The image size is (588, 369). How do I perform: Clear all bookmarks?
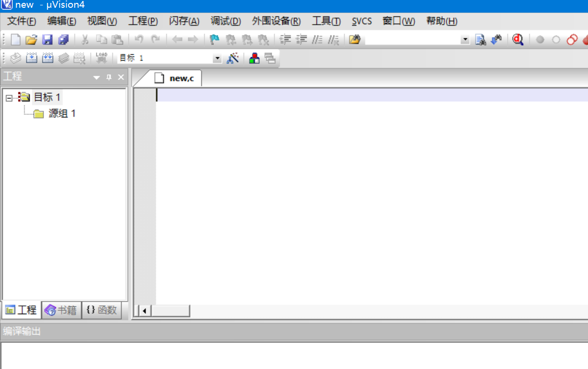263,40
